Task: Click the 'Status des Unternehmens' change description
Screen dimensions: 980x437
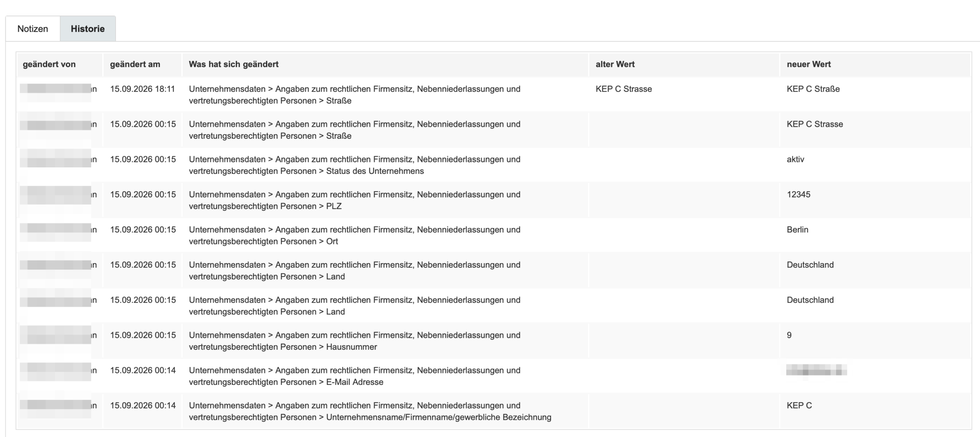Action: click(354, 165)
